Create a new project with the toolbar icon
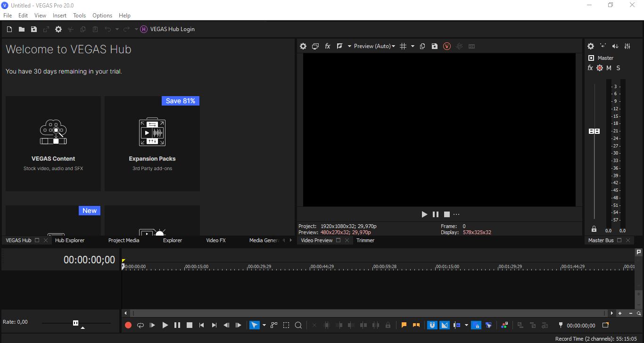The height and width of the screenshot is (343, 644). tap(9, 29)
